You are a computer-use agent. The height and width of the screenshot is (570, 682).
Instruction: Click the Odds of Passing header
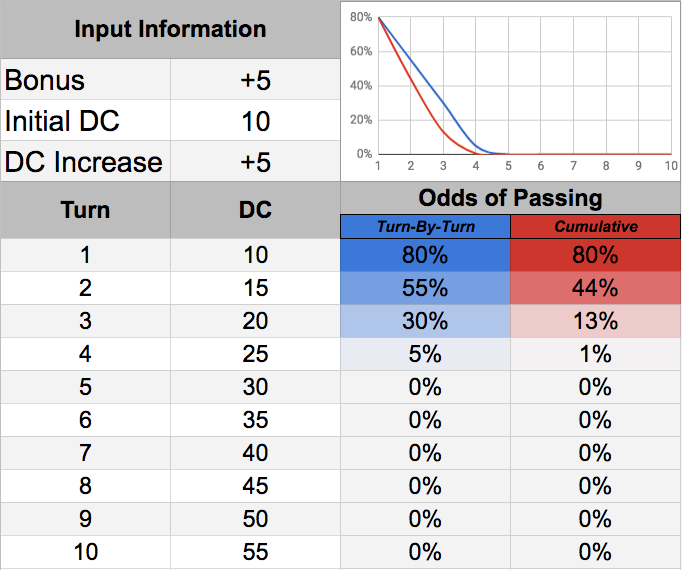[511, 196]
